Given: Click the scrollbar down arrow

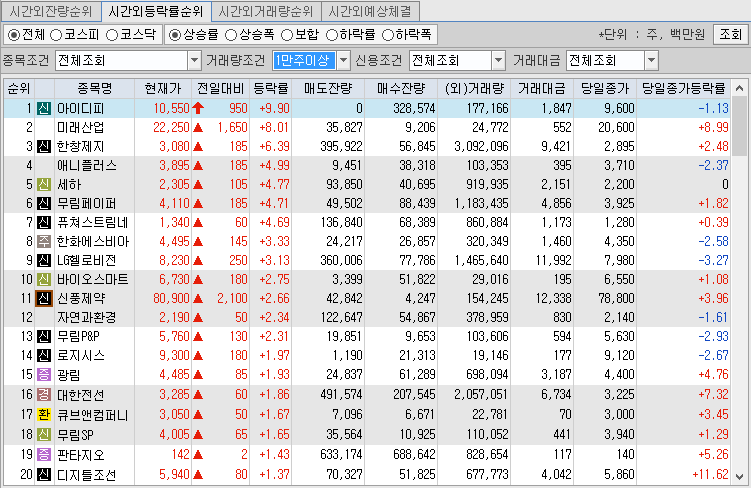Looking at the screenshot, I should point(740,477).
